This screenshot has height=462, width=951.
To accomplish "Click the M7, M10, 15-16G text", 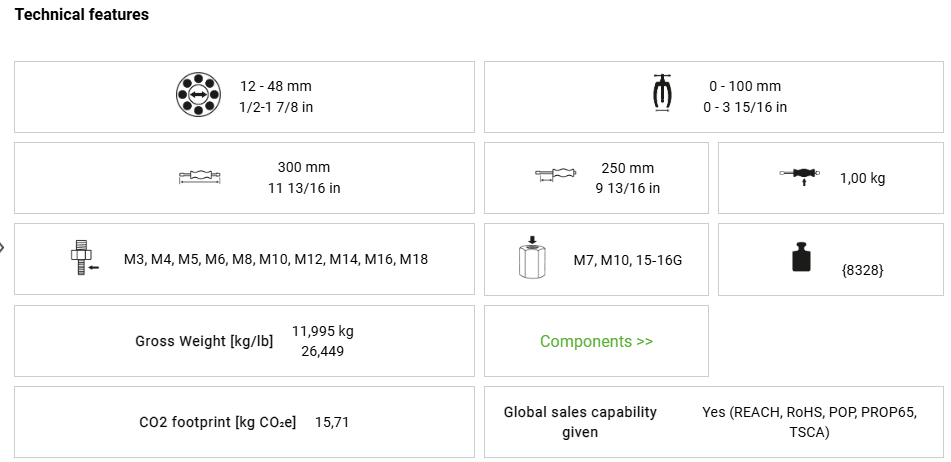I will [x=628, y=259].
